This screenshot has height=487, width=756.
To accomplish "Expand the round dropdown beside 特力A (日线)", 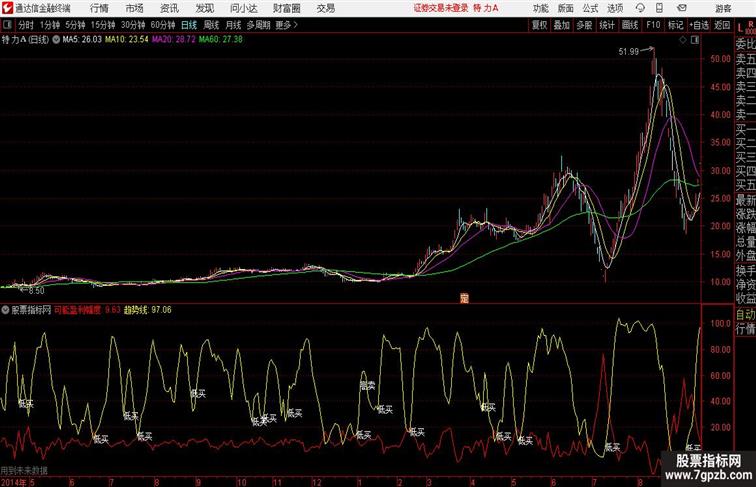I will pos(56,40).
